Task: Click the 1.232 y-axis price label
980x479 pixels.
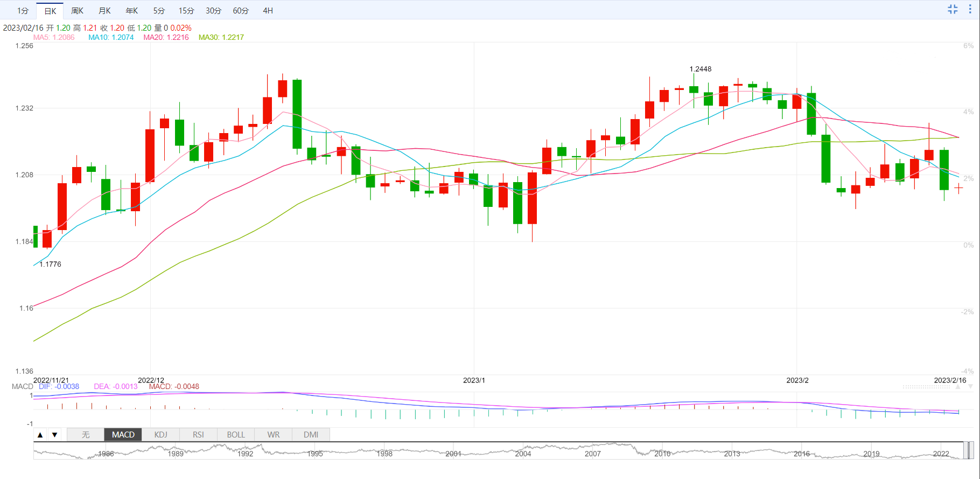Action: (24, 108)
